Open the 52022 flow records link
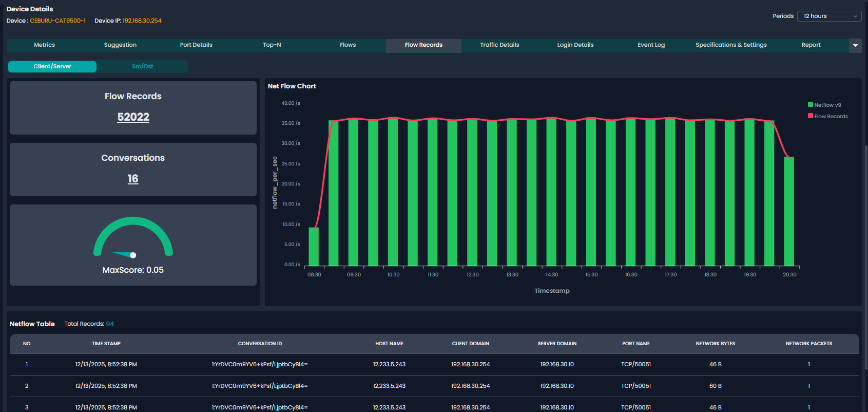The width and height of the screenshot is (868, 412). [133, 117]
